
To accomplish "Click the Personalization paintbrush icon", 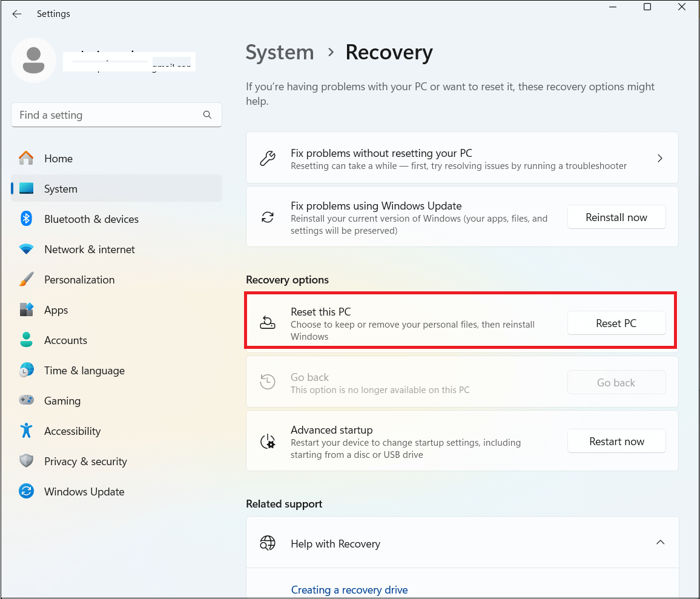I will 26,280.
